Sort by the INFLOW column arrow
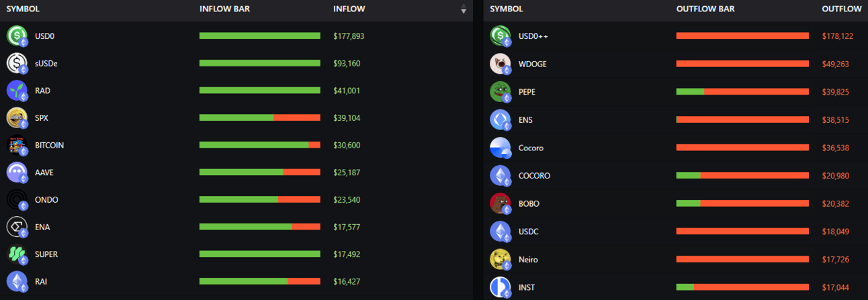Viewport: 868px width, 300px height. 463,9
